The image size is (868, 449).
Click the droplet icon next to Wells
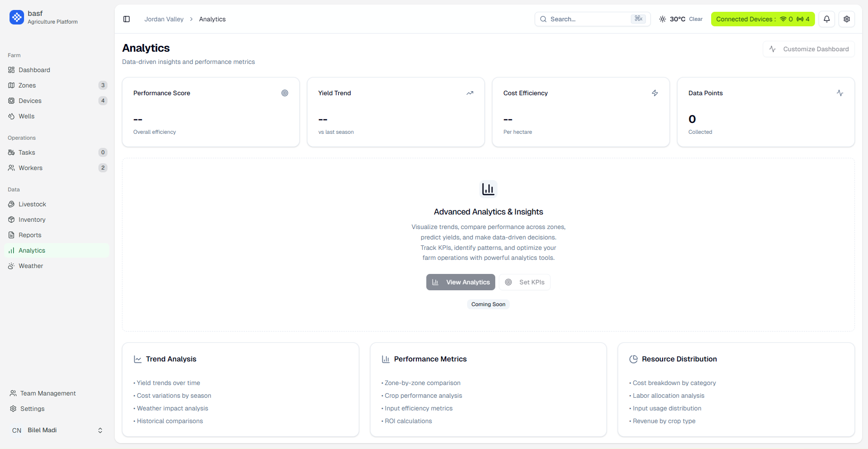click(x=12, y=116)
